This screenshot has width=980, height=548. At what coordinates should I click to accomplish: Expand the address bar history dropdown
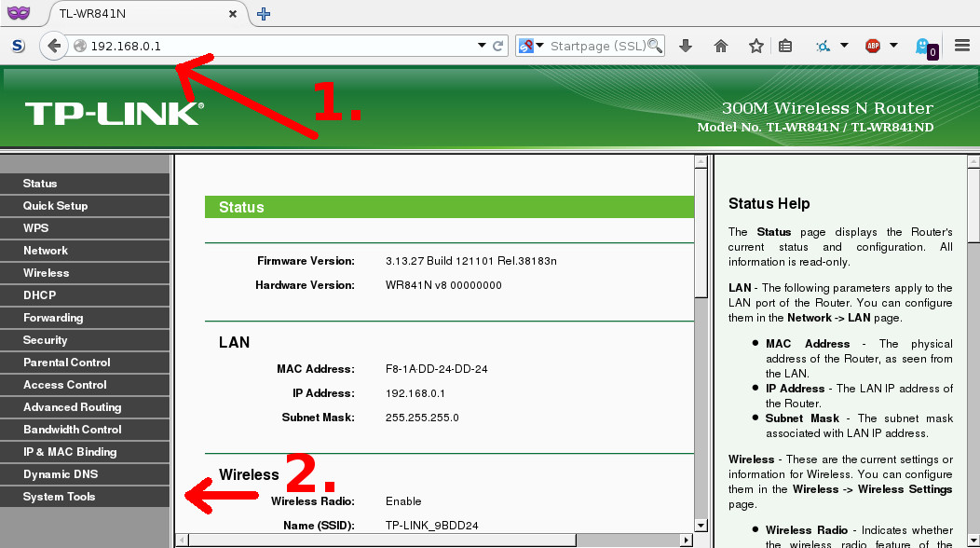coord(482,46)
